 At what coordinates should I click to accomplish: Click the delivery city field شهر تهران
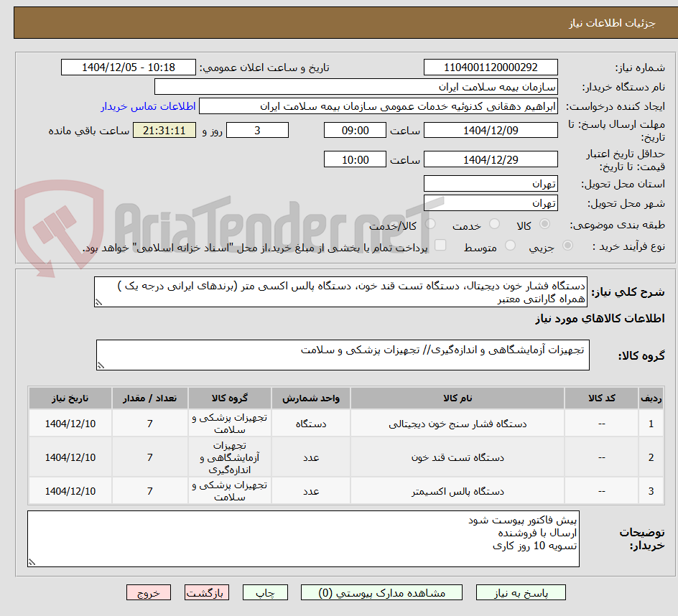tap(491, 202)
